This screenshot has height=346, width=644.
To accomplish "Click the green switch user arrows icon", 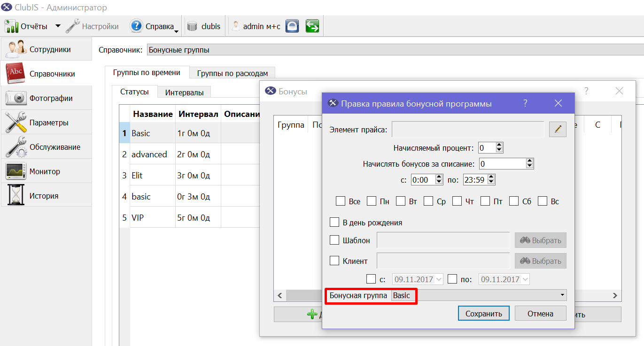I will 312,26.
